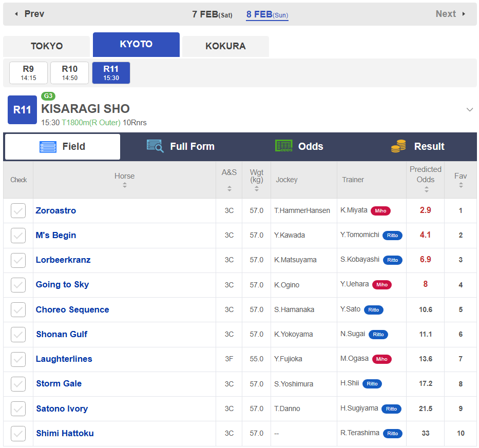Open the M's Begin horse page
479x448 pixels.
point(56,235)
